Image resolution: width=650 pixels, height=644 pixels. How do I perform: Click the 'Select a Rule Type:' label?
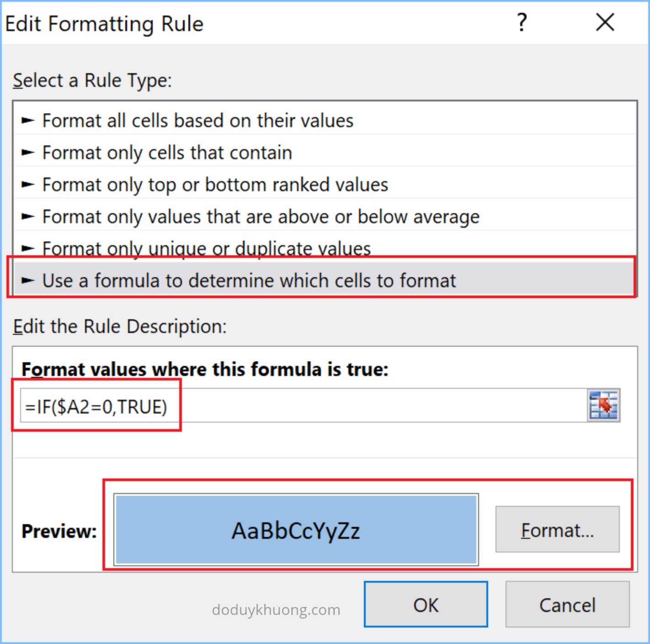tap(92, 81)
